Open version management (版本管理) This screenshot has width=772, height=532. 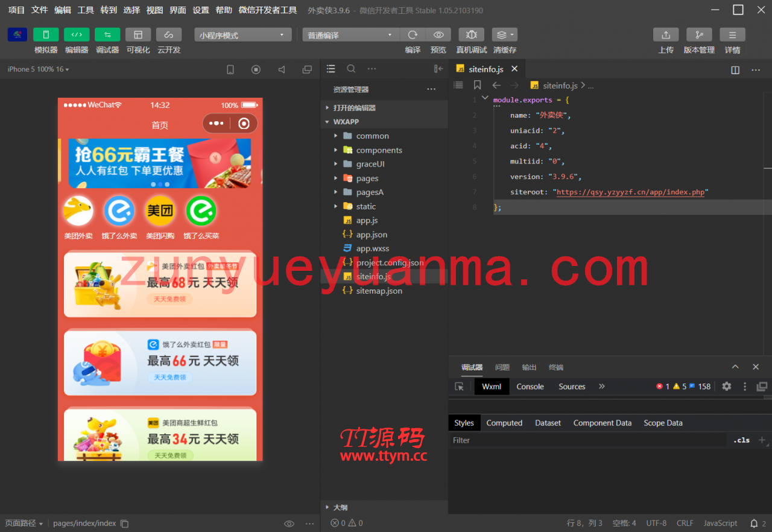699,35
